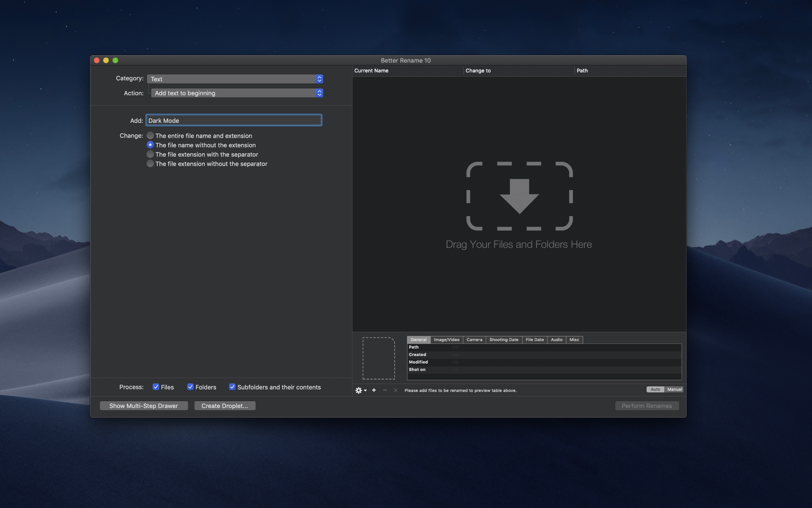
Task: Select the Shot on row in info table
Action: 544,369
